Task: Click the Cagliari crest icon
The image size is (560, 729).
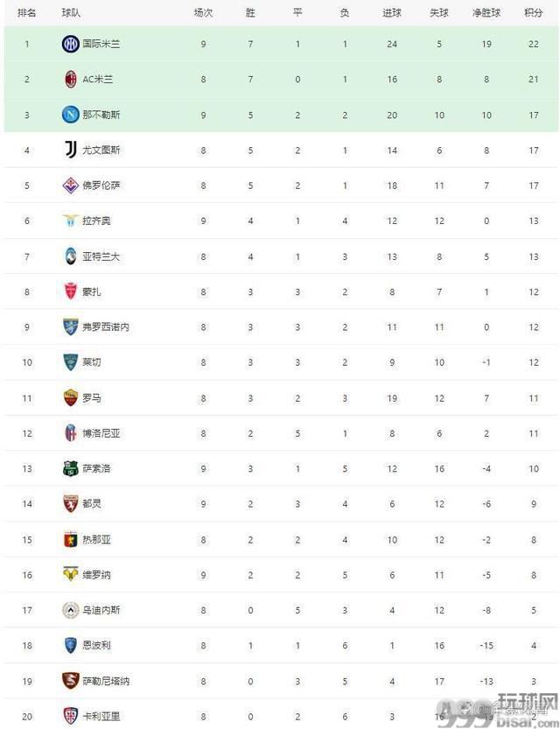Action: coord(71,716)
